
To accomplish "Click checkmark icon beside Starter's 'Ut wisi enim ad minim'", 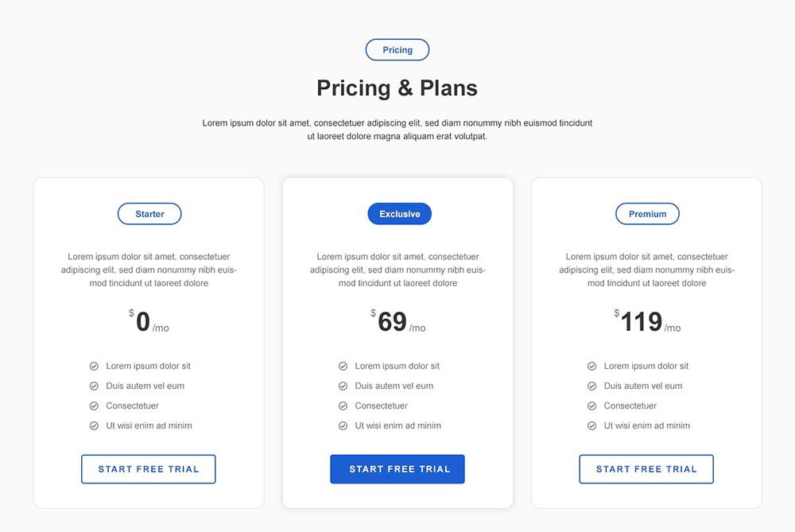I will (94, 426).
